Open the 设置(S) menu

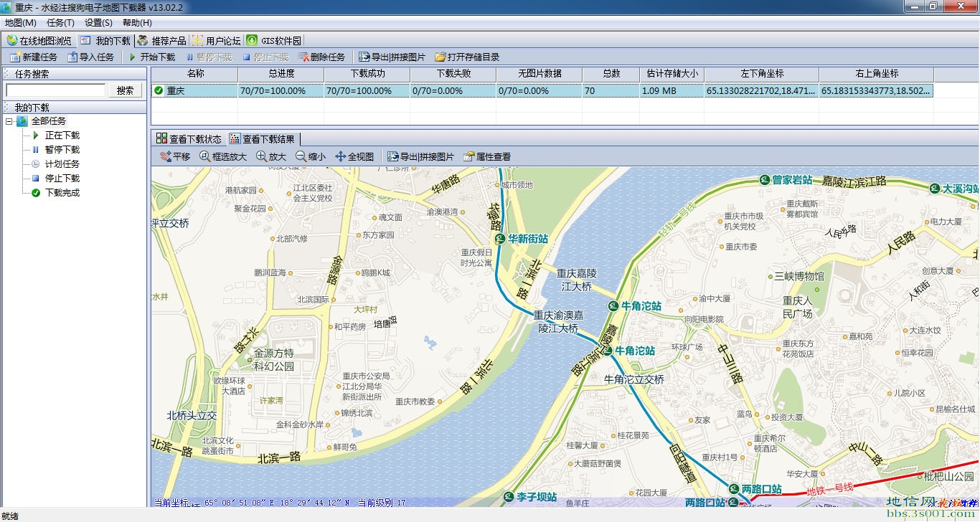98,23
